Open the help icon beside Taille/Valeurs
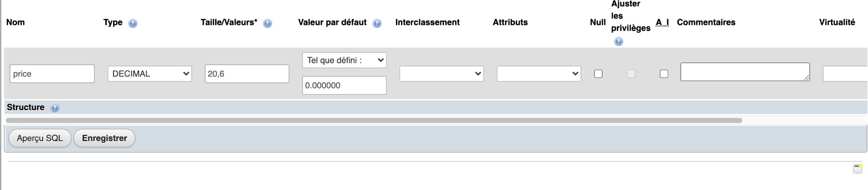 click(267, 23)
